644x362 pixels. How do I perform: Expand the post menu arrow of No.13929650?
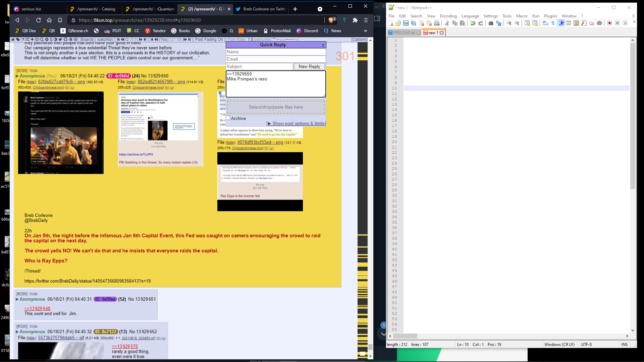pyautogui.click(x=17, y=76)
